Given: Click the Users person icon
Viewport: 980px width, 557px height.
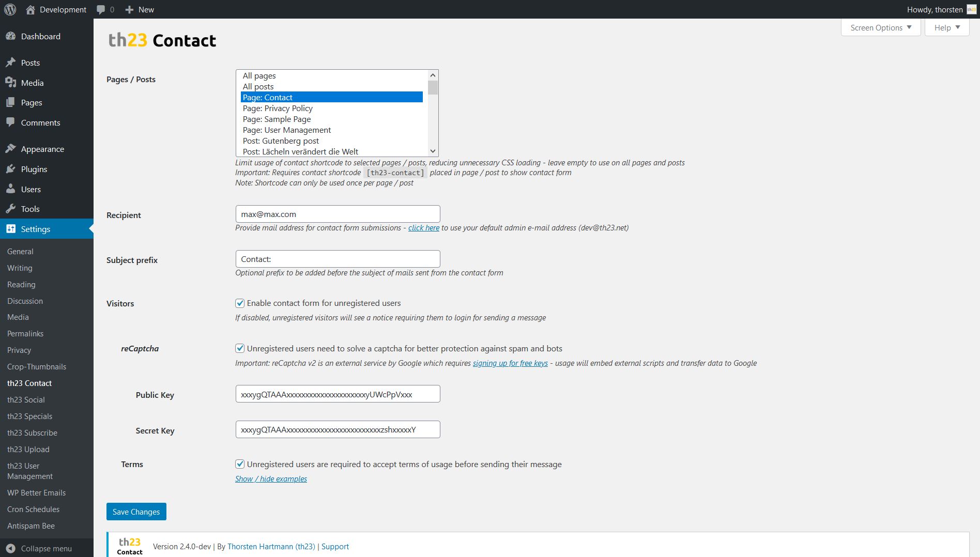Looking at the screenshot, I should [x=10, y=189].
